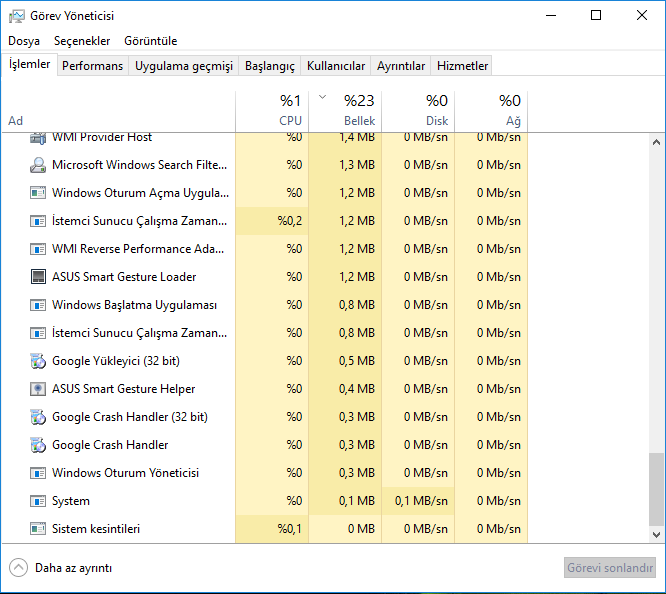Click the Google Yükleyici (32 bit) icon
Viewport: 666px width, 594px height.
pyautogui.click(x=38, y=361)
